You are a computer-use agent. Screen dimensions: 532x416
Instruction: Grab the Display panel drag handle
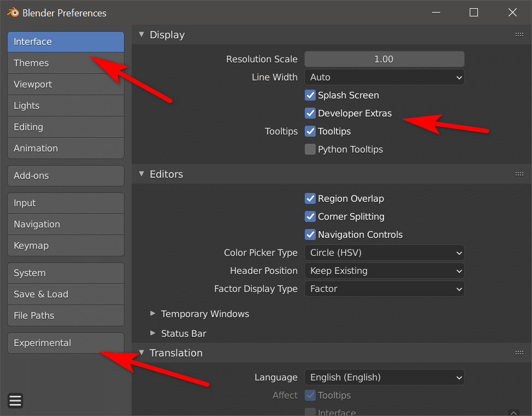coord(519,34)
